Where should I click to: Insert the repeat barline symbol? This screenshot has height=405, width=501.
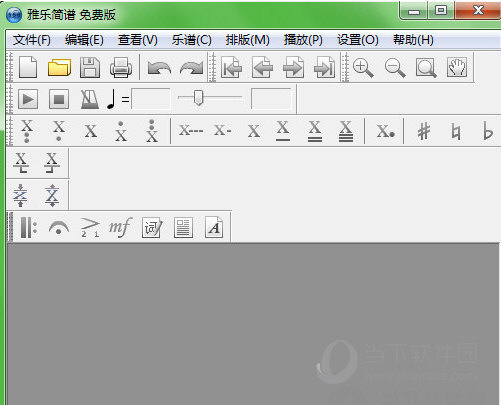[x=29, y=227]
